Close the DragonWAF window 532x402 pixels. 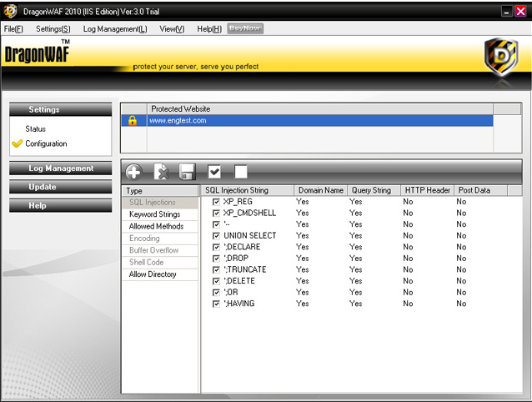520,12
